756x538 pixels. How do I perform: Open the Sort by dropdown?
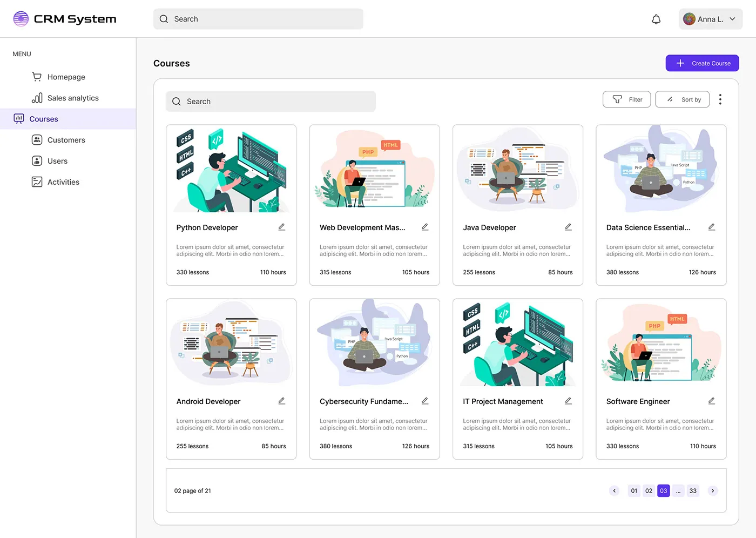(682, 99)
